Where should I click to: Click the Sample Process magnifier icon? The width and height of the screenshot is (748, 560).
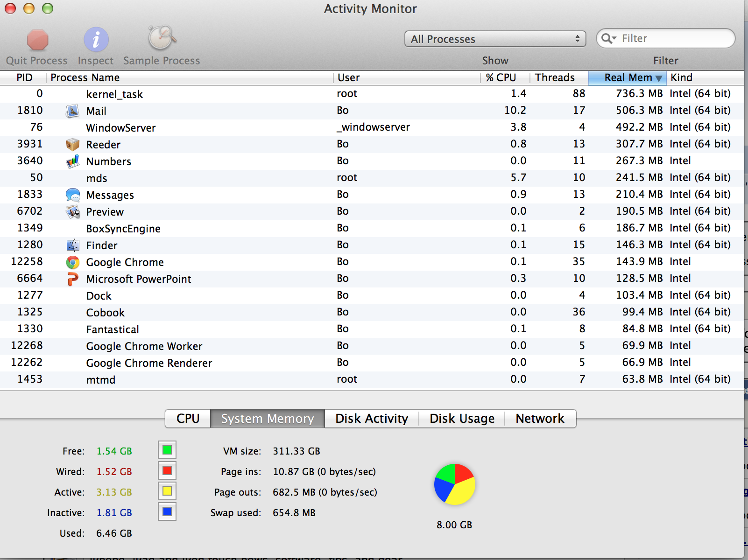pos(162,38)
